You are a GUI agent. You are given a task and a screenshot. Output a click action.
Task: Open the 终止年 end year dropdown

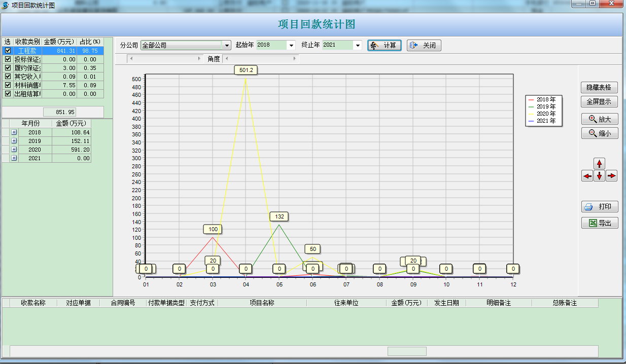[x=358, y=45]
